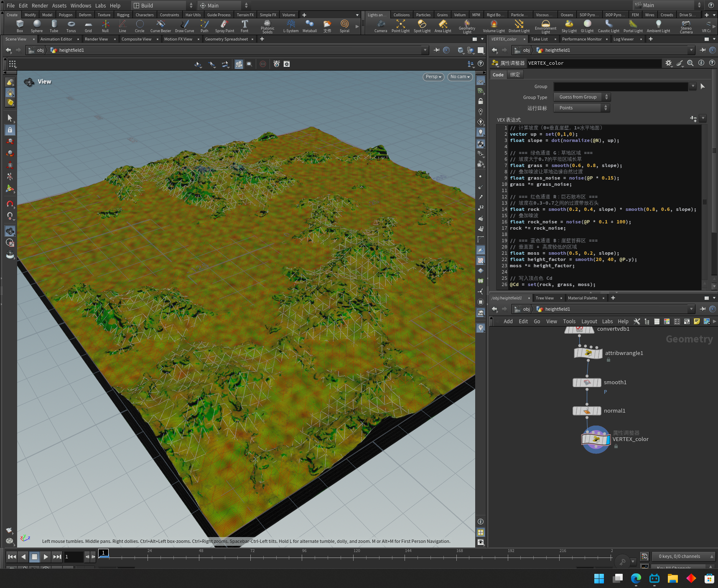Create a Null object
718x588 pixels.
105,26
